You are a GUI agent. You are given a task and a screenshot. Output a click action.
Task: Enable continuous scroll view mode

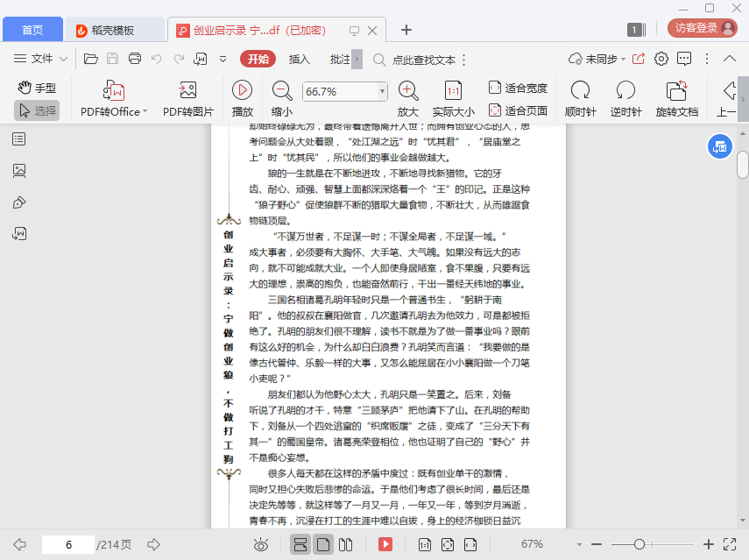pos(300,545)
